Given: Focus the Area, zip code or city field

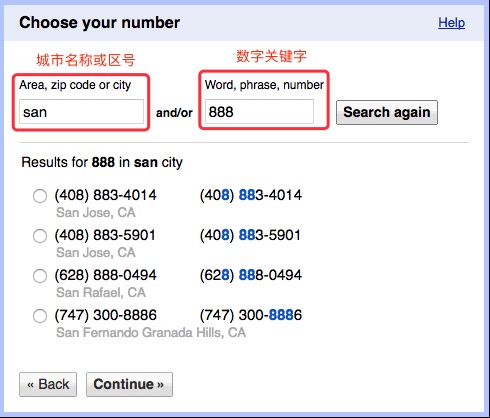Looking at the screenshot, I should tap(81, 112).
